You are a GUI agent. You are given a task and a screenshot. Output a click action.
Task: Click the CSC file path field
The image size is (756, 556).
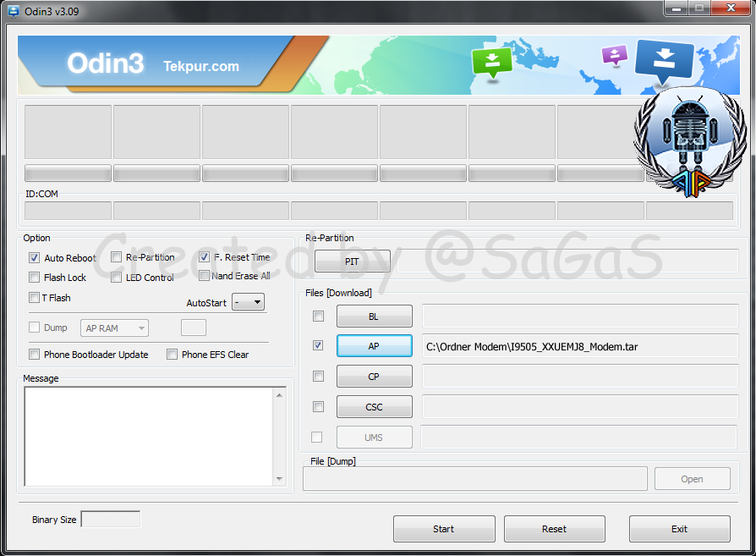point(580,407)
